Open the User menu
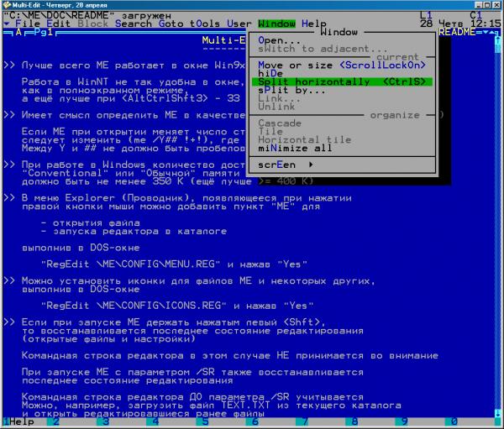Image resolution: width=504 pixels, height=429 pixels. coord(240,24)
